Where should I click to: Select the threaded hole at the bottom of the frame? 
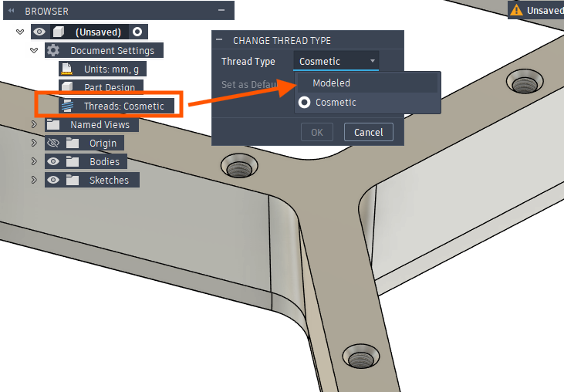361,357
